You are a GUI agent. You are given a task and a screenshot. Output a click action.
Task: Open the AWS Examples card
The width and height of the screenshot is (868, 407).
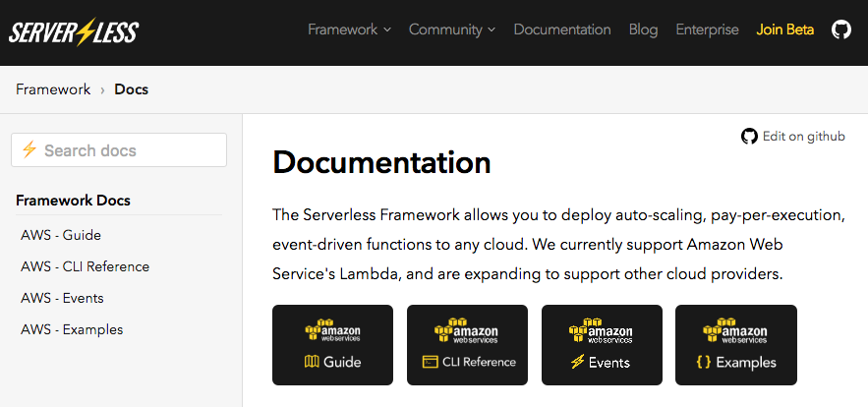735,345
